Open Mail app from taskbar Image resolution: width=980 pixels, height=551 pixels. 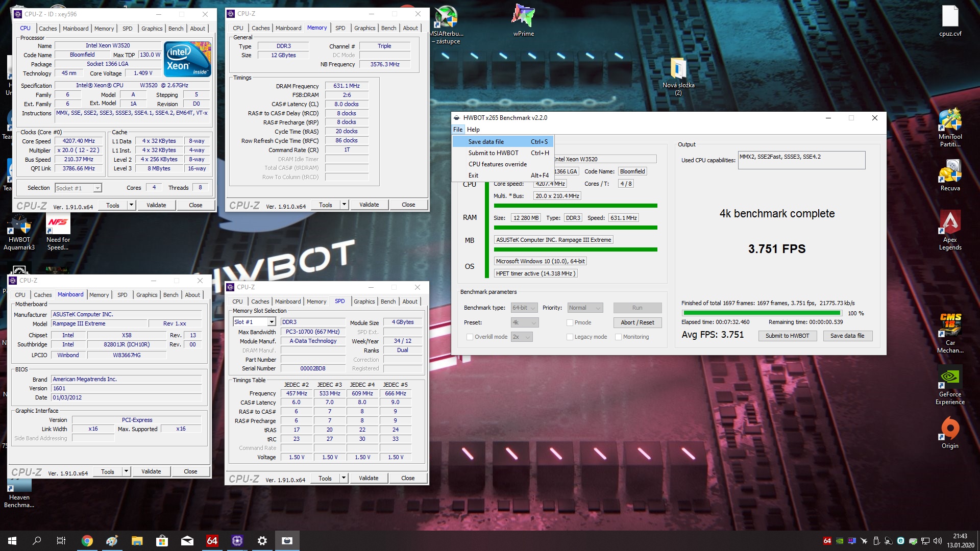click(187, 541)
